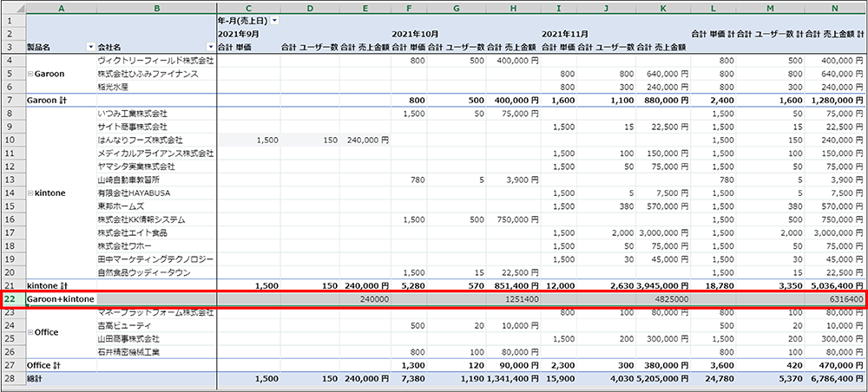Select the 山崎自動車教習所 cell

coord(156,180)
